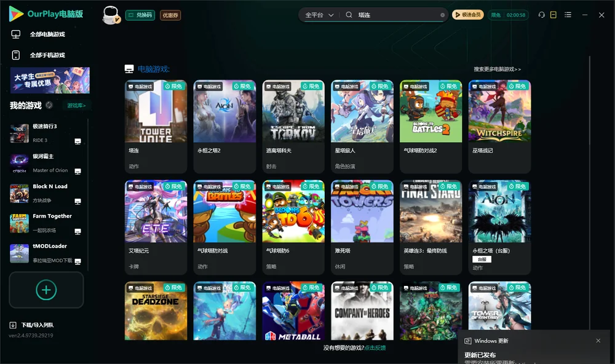Click the search magnifier icon
615x364 pixels.
pos(349,15)
